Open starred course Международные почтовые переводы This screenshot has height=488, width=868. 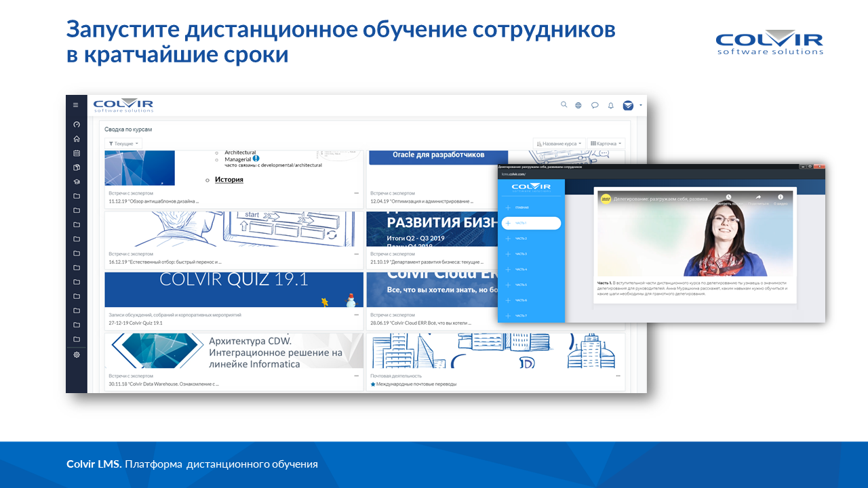pyautogui.click(x=413, y=384)
